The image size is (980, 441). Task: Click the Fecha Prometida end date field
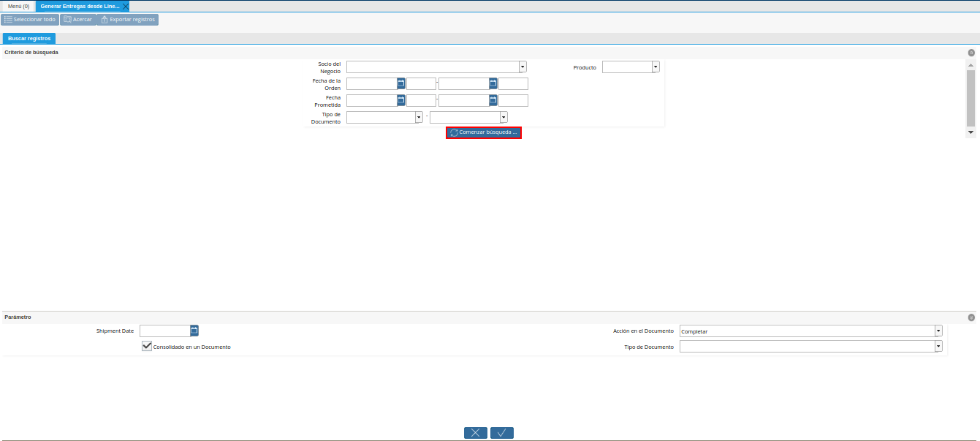[x=464, y=100]
